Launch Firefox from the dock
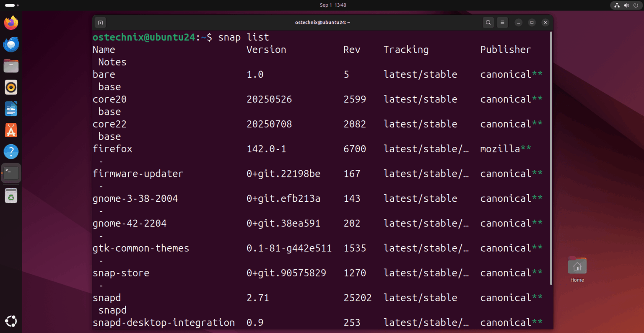 (11, 23)
